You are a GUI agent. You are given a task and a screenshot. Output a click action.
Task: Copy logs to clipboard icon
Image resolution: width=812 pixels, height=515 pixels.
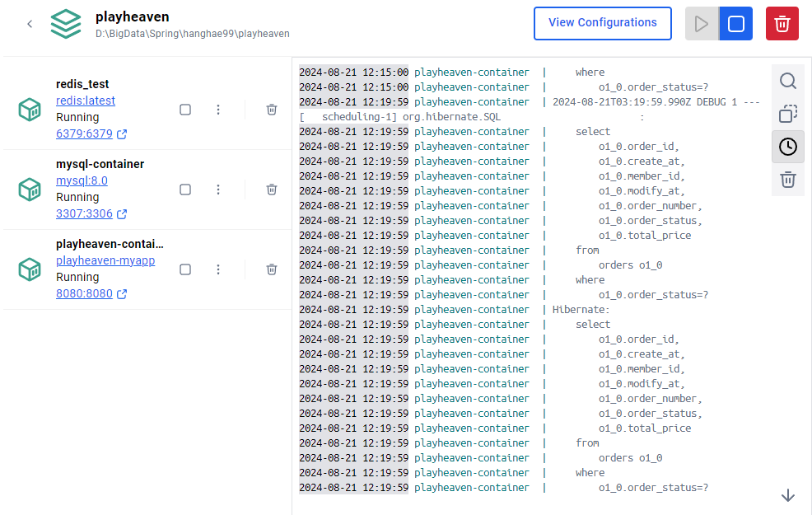point(788,114)
